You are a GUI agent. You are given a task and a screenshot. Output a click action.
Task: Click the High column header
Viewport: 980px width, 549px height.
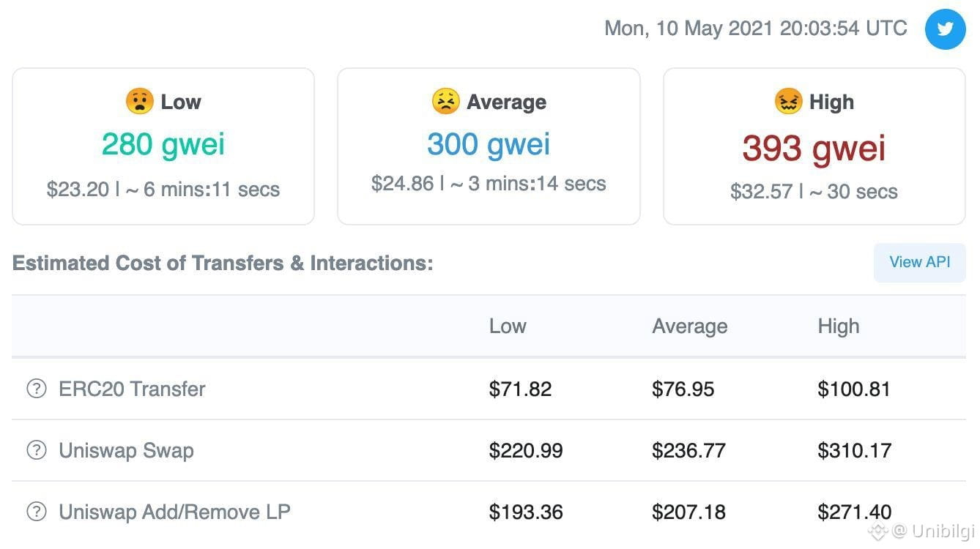[839, 326]
